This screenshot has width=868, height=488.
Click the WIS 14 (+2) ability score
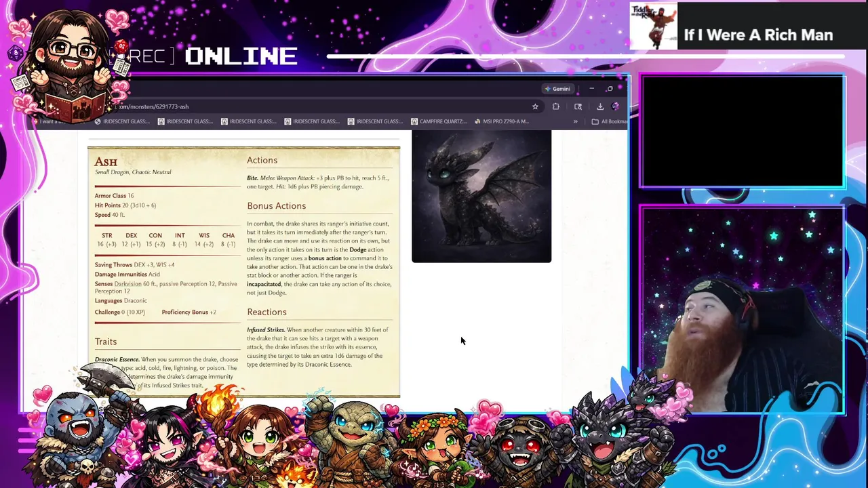click(204, 240)
